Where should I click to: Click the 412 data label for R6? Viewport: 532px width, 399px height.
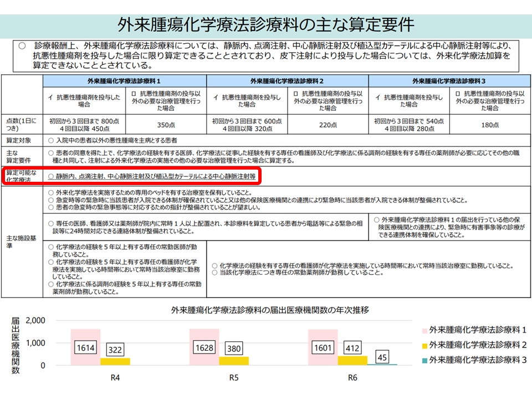point(352,349)
